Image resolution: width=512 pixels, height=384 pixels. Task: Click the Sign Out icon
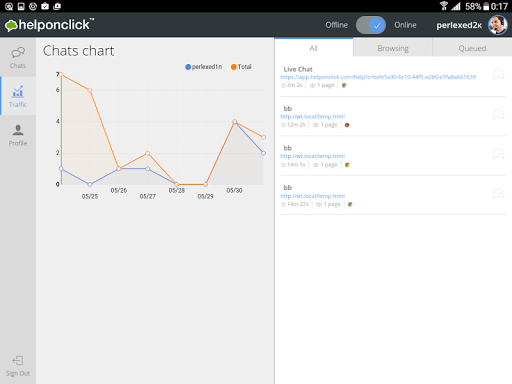18,361
